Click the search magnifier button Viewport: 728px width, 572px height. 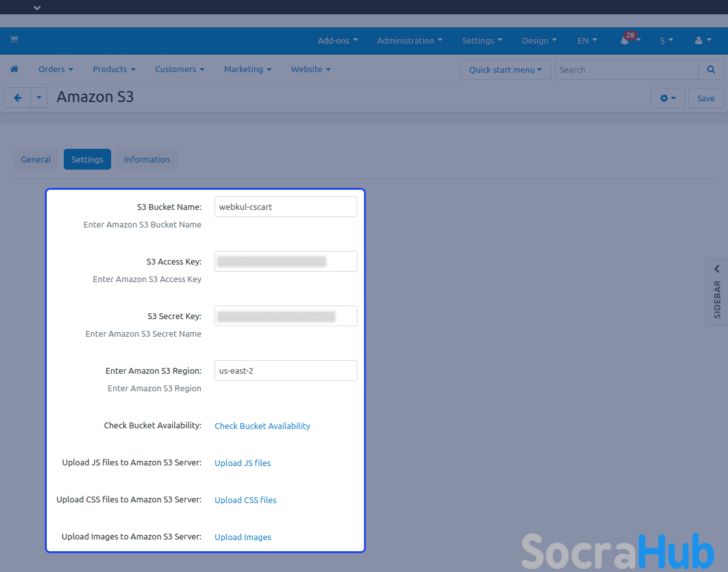coord(711,70)
